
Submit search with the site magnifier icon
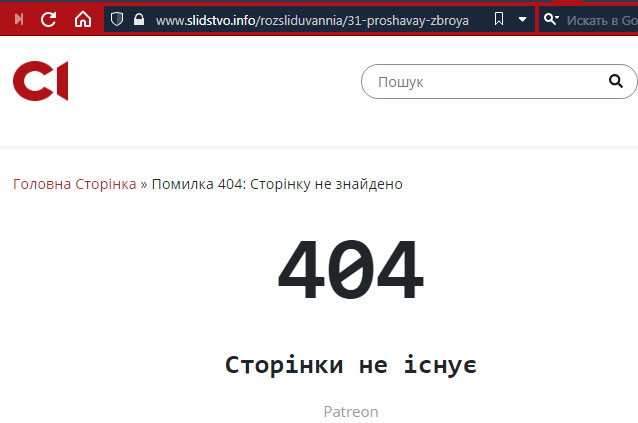[616, 81]
